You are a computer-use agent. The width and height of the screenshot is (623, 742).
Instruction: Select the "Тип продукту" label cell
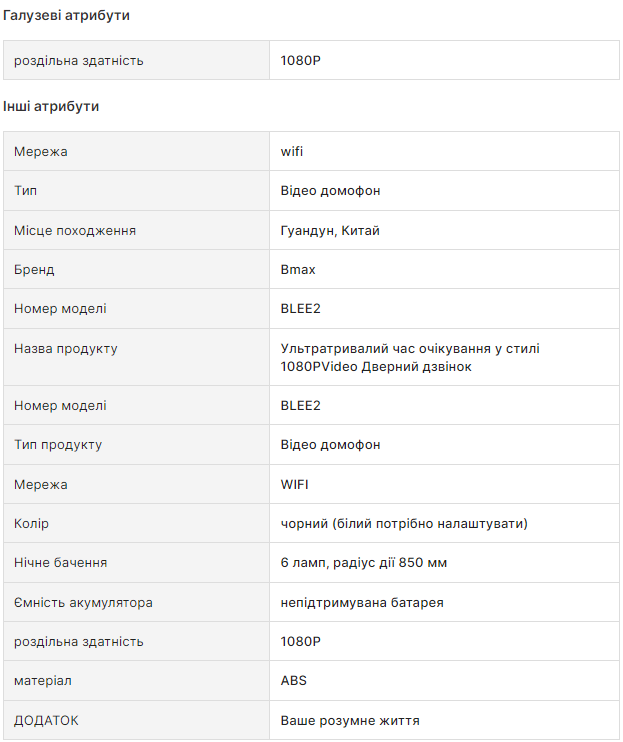[x=58, y=445]
